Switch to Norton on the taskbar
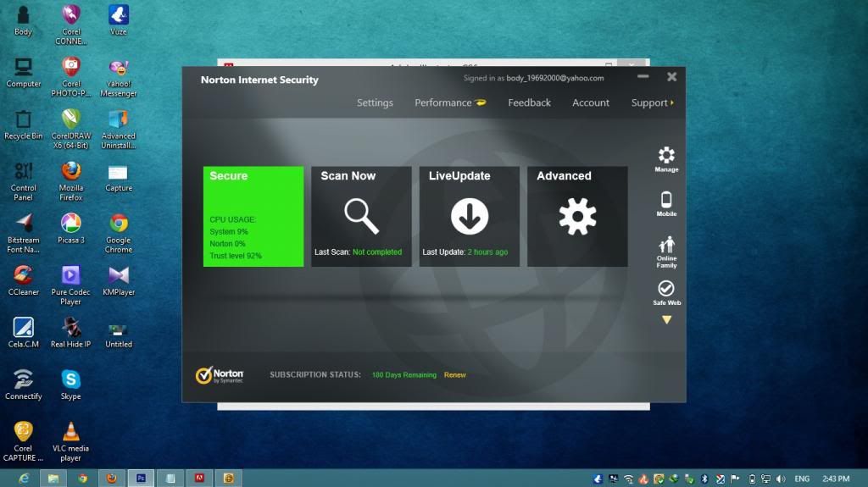This screenshot has width=868, height=487. (x=229, y=479)
